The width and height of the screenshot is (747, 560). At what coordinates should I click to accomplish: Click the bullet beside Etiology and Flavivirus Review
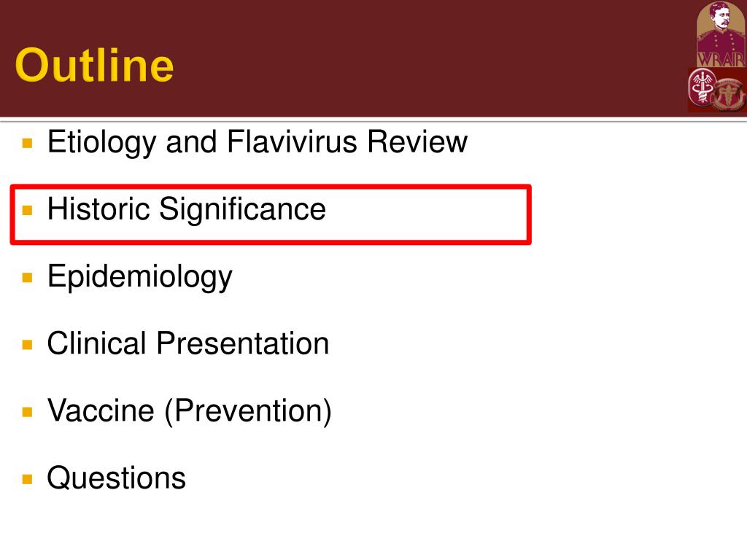point(27,143)
